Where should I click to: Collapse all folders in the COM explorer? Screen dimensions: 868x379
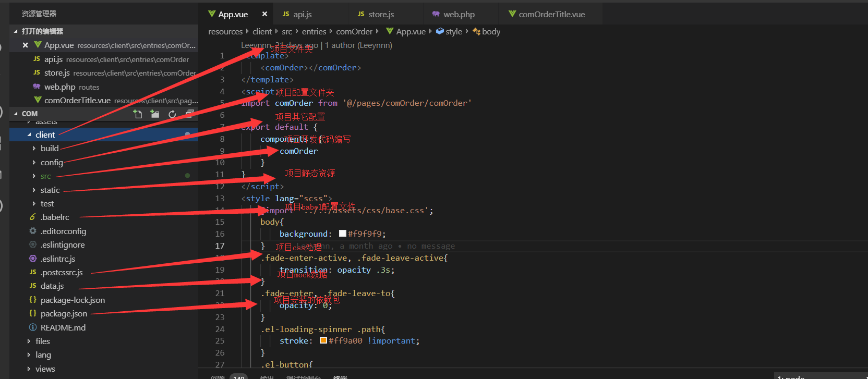click(x=189, y=114)
